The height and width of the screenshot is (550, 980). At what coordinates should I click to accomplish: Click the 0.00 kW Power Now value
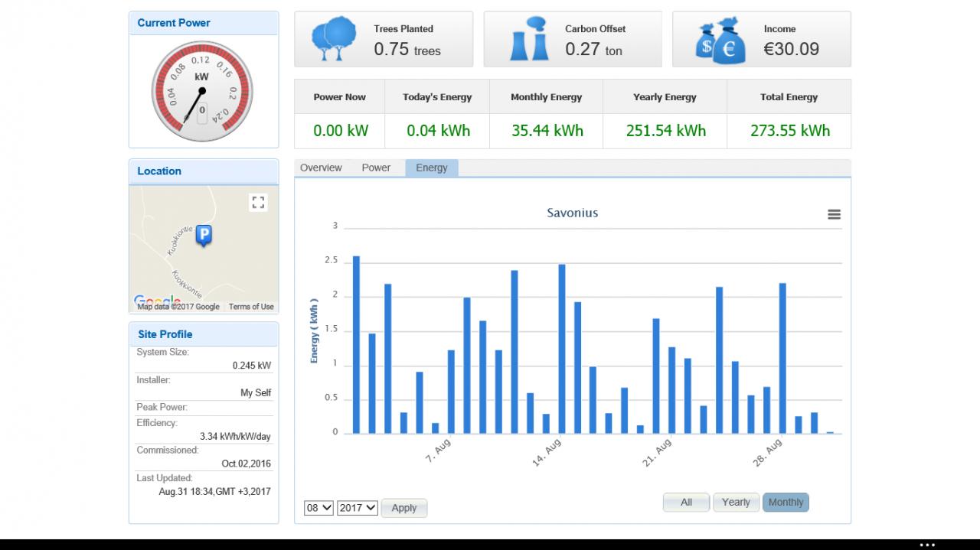pos(341,131)
